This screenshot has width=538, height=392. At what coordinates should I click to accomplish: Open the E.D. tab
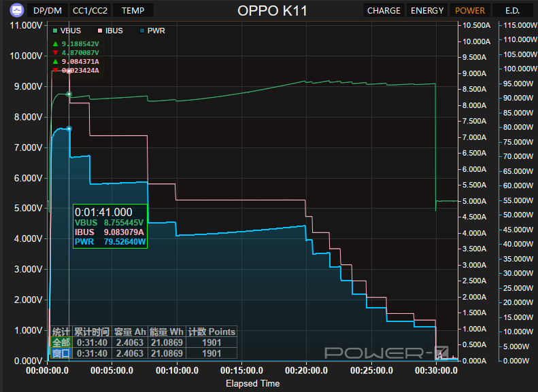click(512, 10)
